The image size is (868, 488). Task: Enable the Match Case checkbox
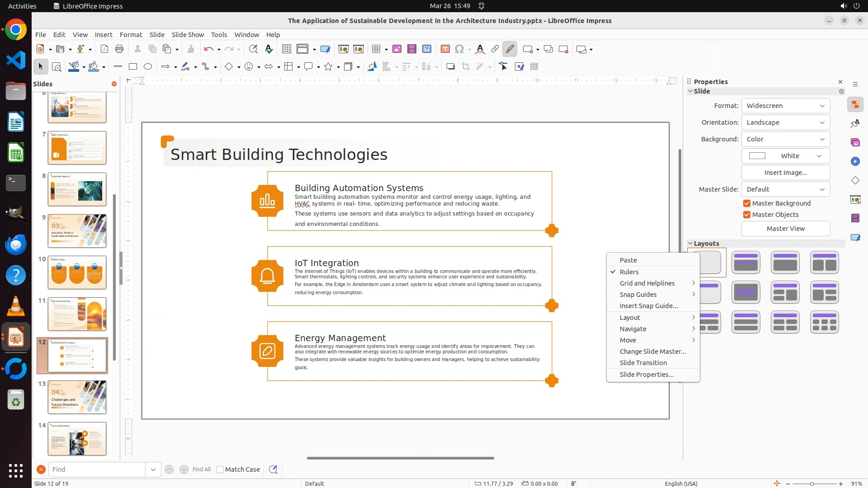point(220,469)
